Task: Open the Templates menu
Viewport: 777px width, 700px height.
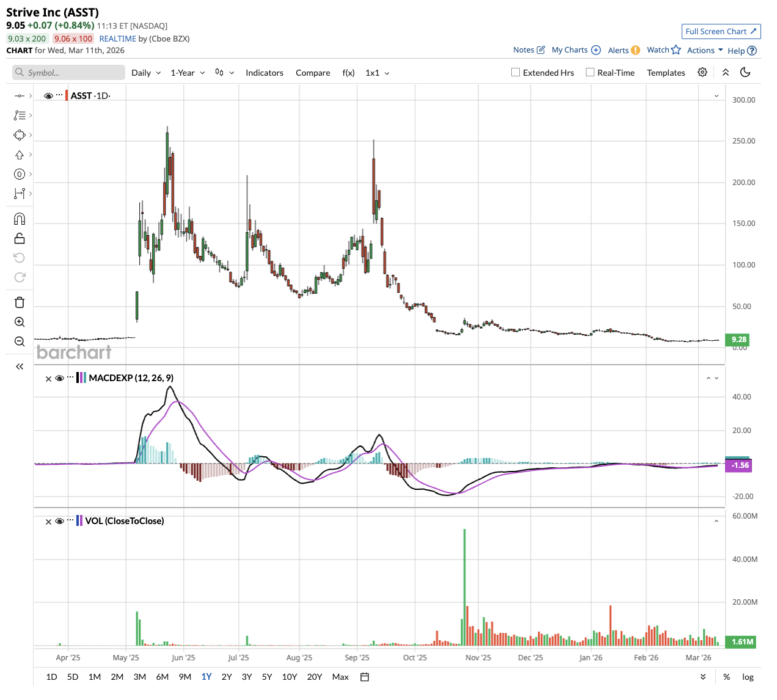Action: (666, 72)
